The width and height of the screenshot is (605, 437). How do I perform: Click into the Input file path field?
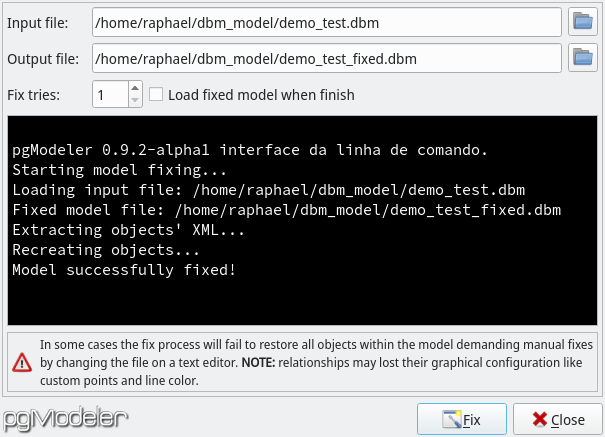326,22
